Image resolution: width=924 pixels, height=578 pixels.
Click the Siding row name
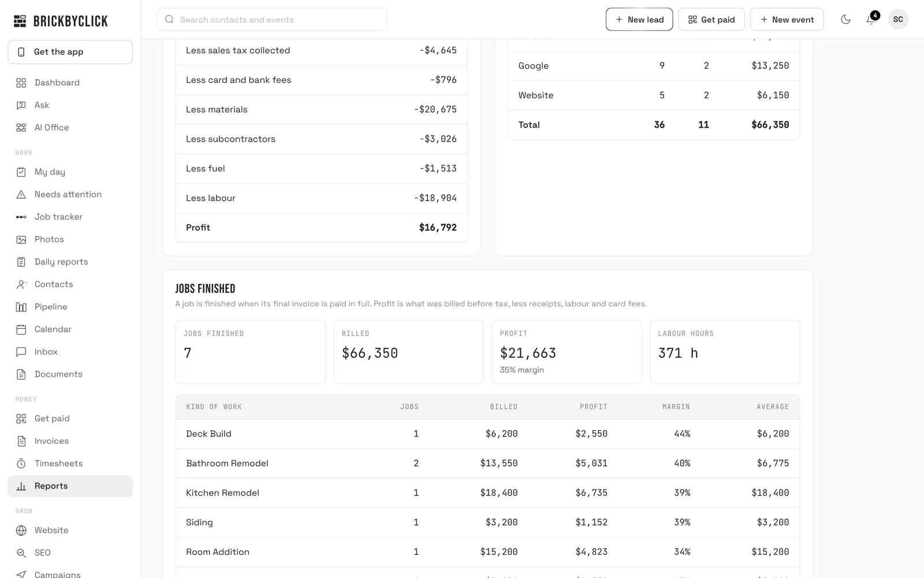[x=199, y=523]
